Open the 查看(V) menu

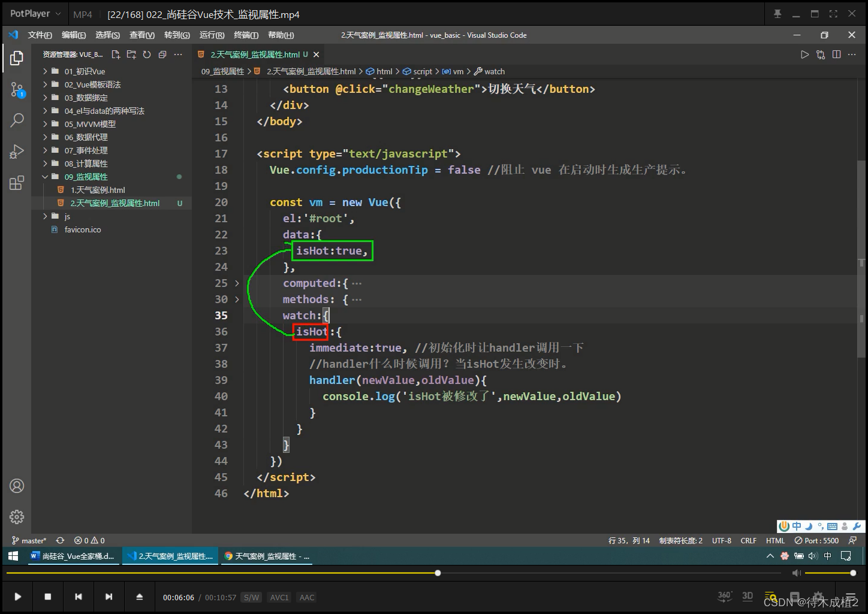[x=142, y=35]
